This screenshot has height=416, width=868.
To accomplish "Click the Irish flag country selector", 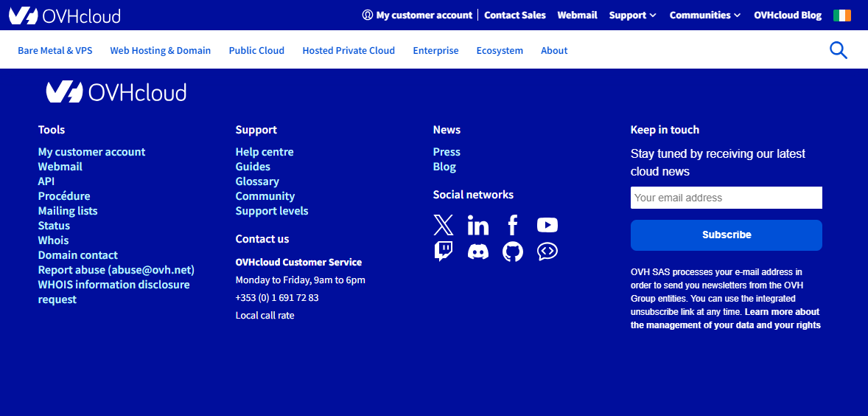I will pos(842,15).
